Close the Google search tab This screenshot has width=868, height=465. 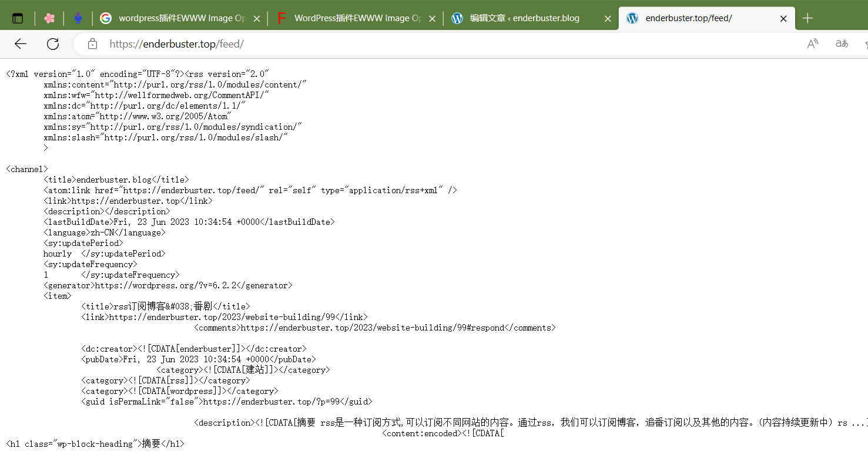pos(256,19)
